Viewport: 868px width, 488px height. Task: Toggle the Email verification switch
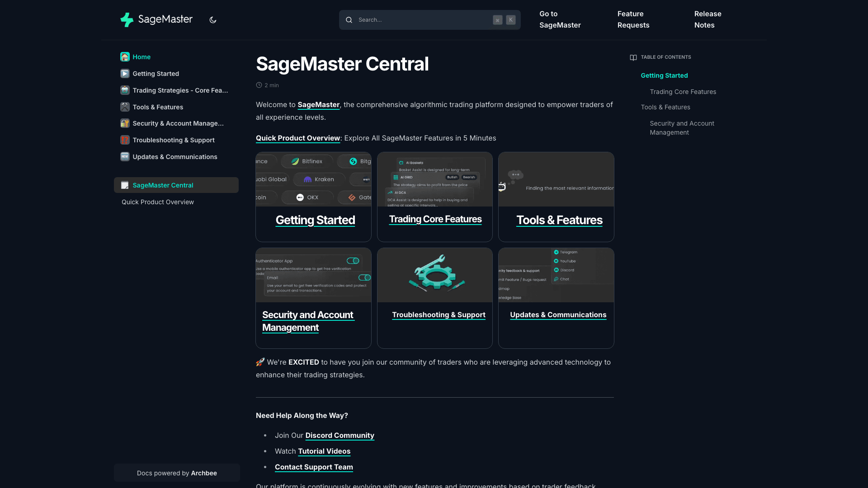(364, 277)
